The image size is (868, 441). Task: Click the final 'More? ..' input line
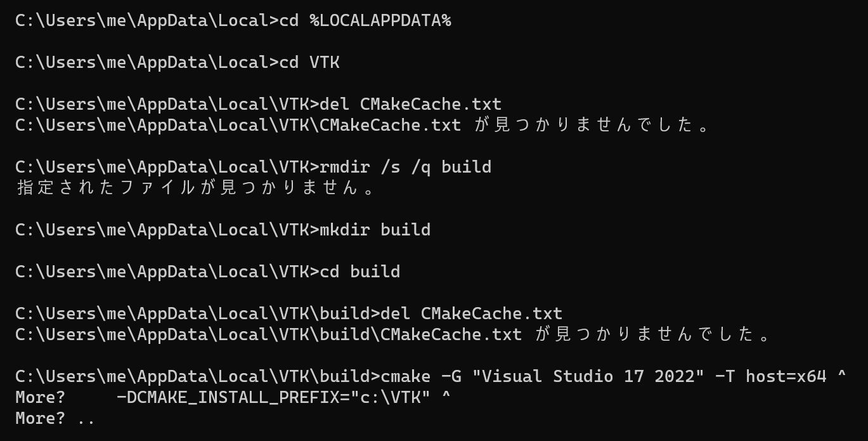[55, 419]
